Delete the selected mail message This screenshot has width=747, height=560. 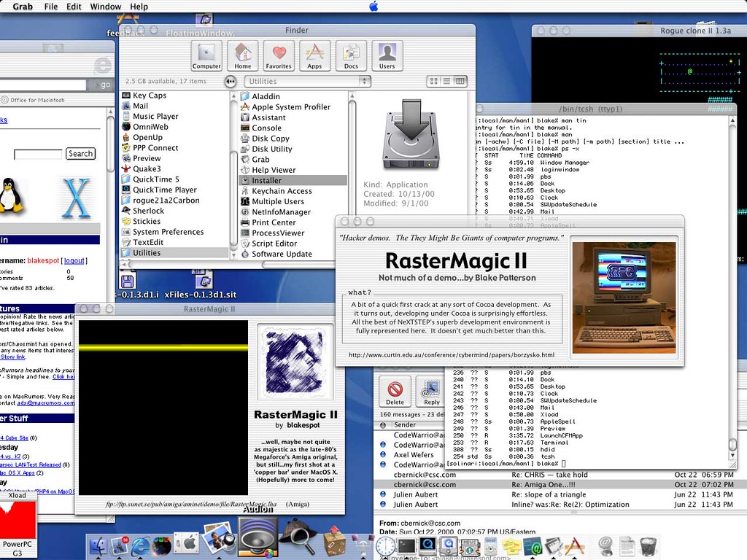click(x=395, y=392)
